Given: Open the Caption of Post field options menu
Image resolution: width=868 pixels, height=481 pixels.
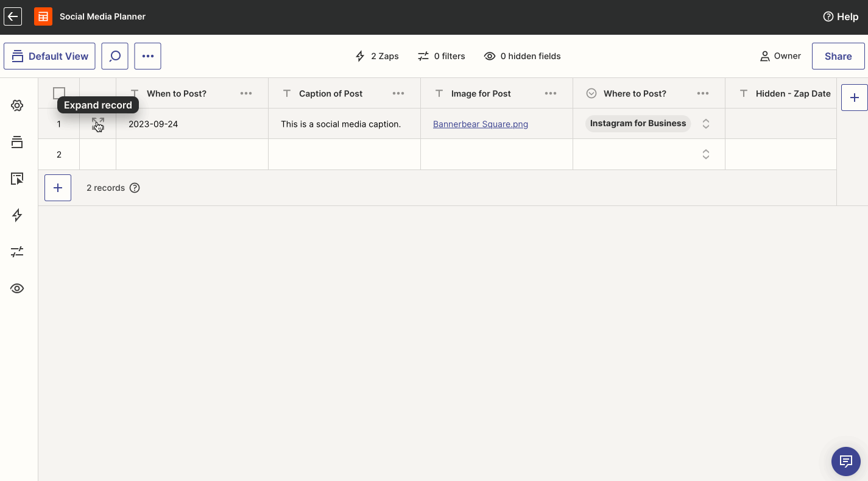Looking at the screenshot, I should coord(398,93).
